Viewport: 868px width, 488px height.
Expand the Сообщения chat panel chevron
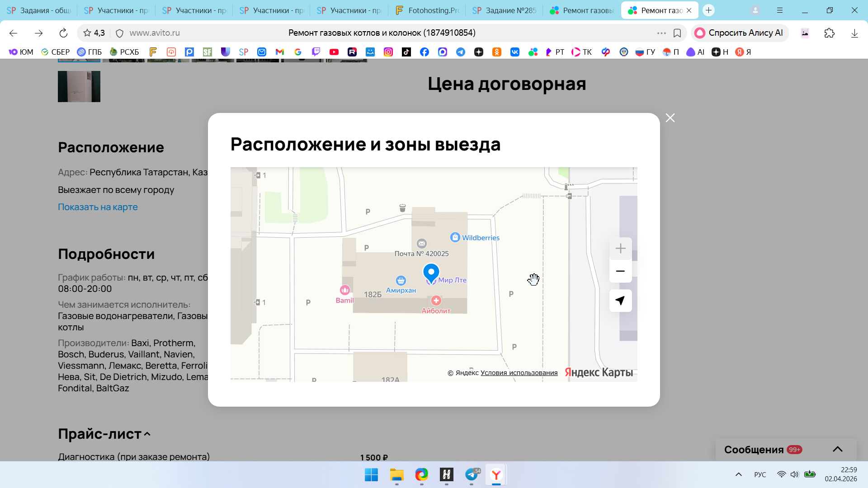(837, 449)
